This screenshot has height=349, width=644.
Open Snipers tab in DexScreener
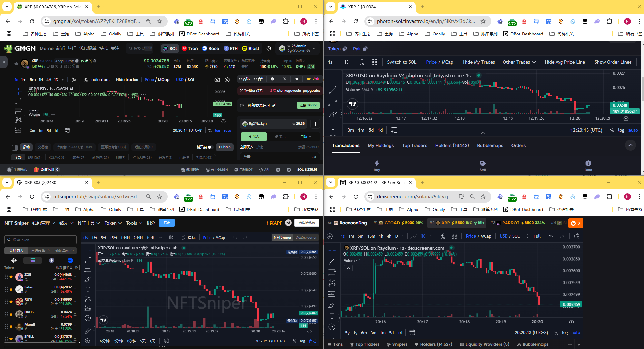click(397, 344)
